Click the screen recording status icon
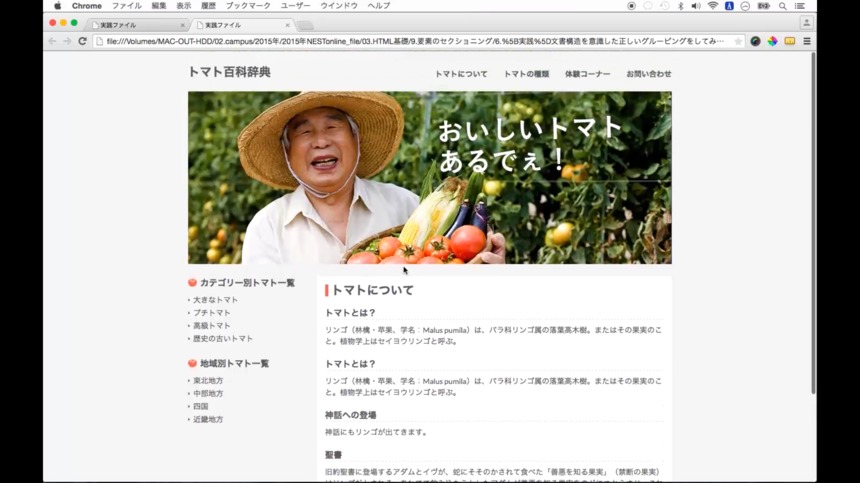860x483 pixels. pos(631,6)
